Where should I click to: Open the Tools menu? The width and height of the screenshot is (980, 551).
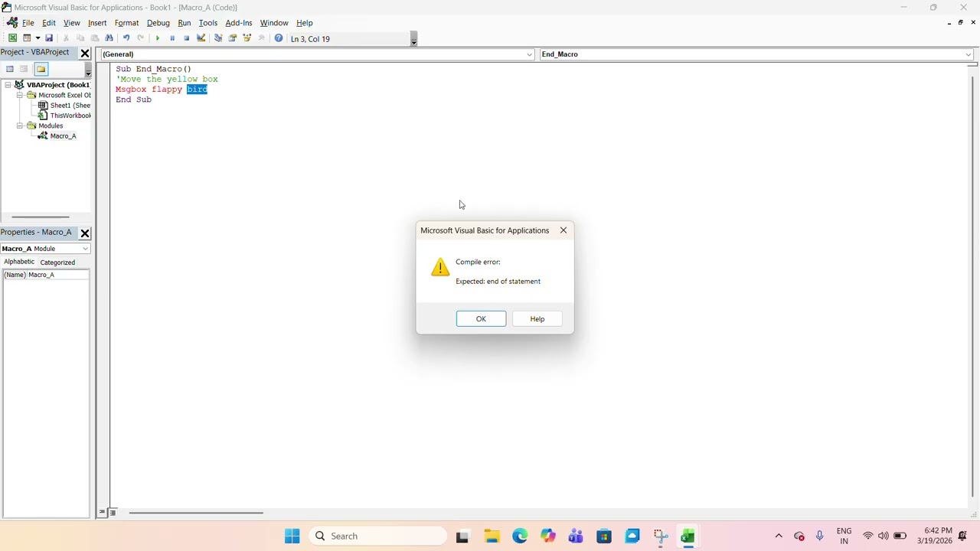pyautogui.click(x=208, y=23)
